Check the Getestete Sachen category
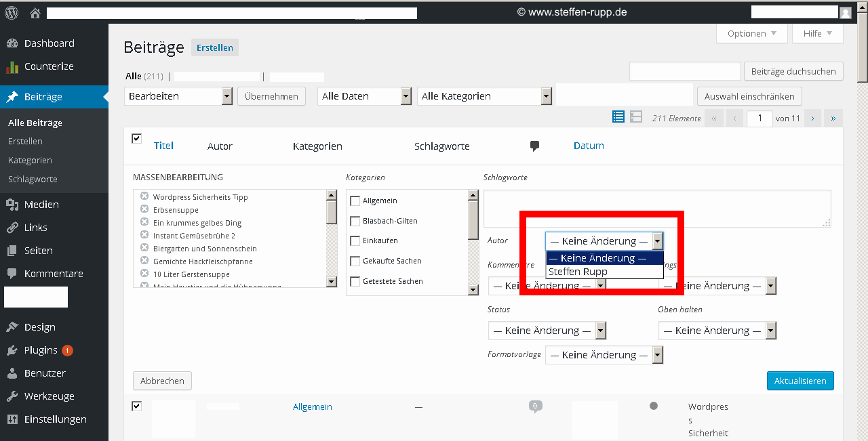Screen dimensions: 868x441 [355, 281]
